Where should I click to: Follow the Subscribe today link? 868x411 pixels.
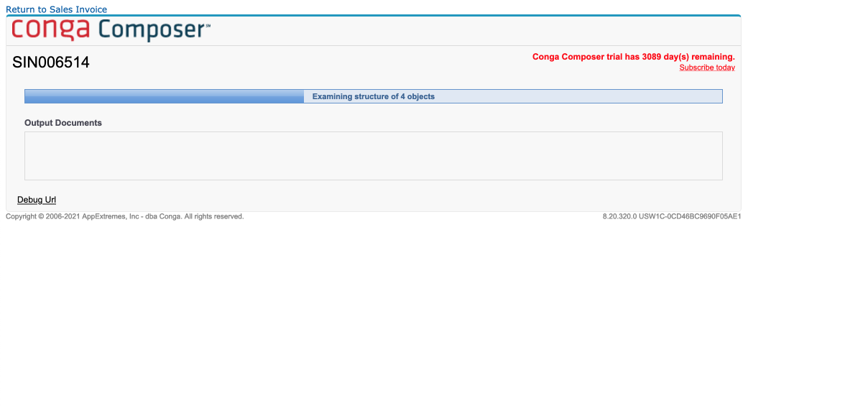coord(707,68)
